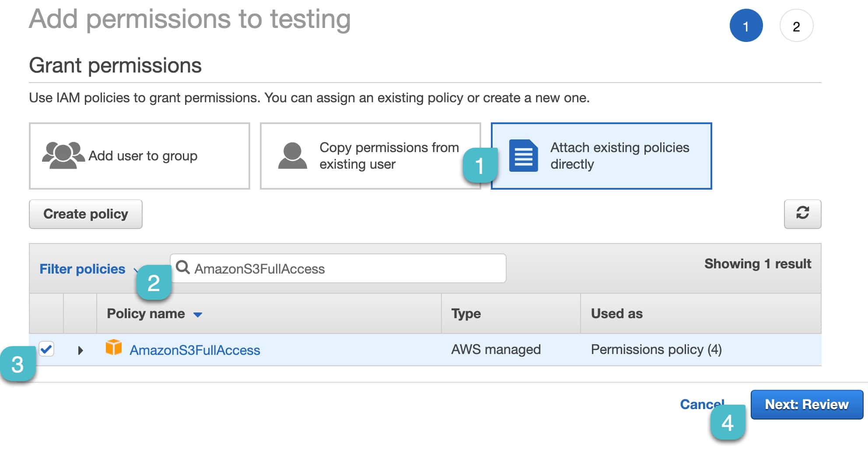Click wizard step 2 circle indicator
The image size is (868, 458).
(x=796, y=26)
